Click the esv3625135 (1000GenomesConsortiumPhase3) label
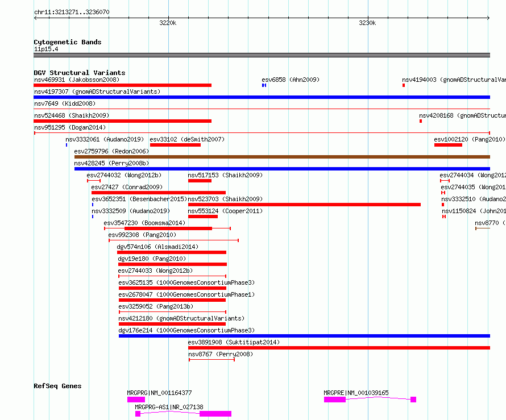Screen dimensions: 506x420 coord(186,282)
